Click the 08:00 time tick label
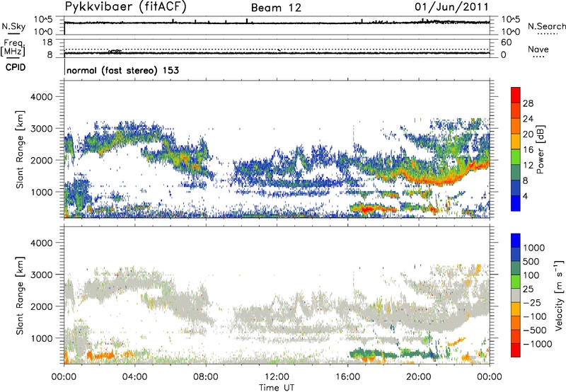 206,377
